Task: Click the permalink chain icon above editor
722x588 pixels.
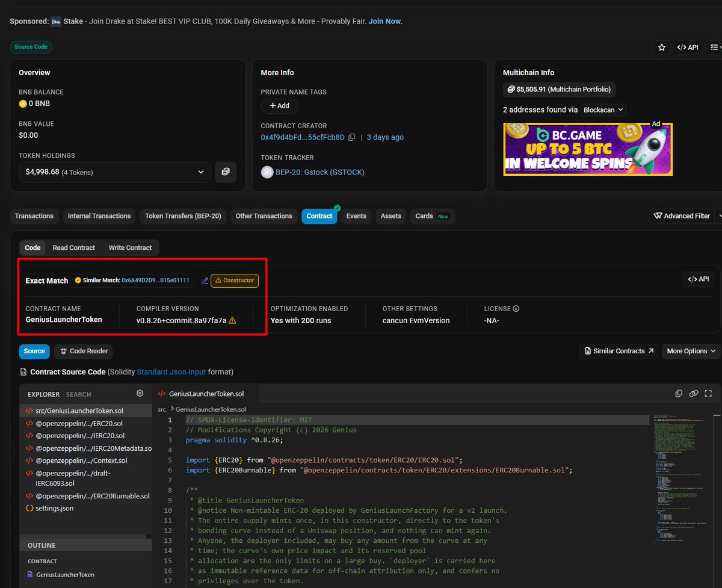Action: click(694, 394)
